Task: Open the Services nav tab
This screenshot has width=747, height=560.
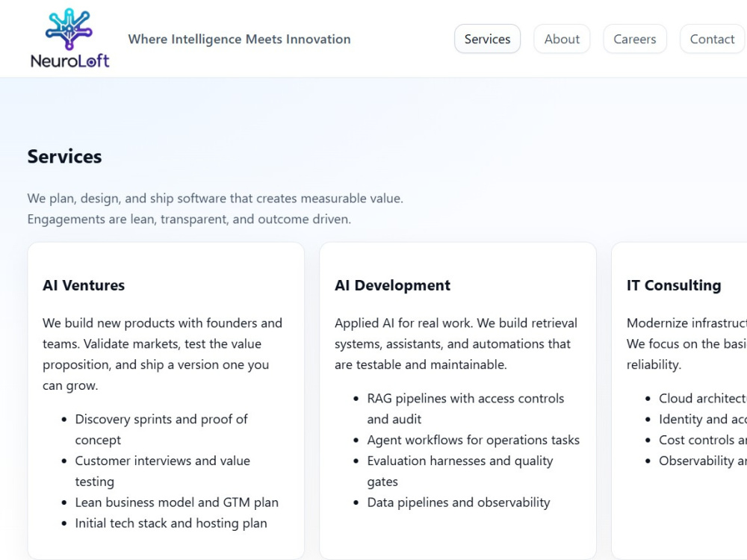Action: pyautogui.click(x=487, y=39)
